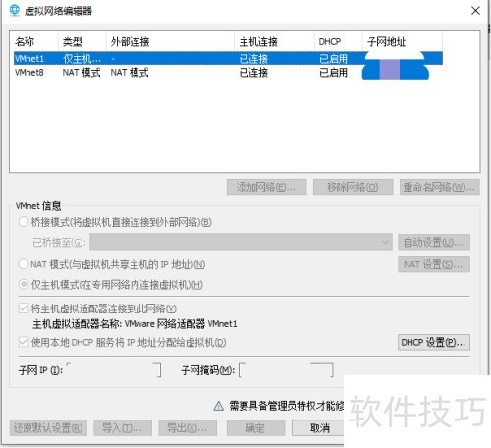Open 自动设置 for bridging

click(x=434, y=242)
